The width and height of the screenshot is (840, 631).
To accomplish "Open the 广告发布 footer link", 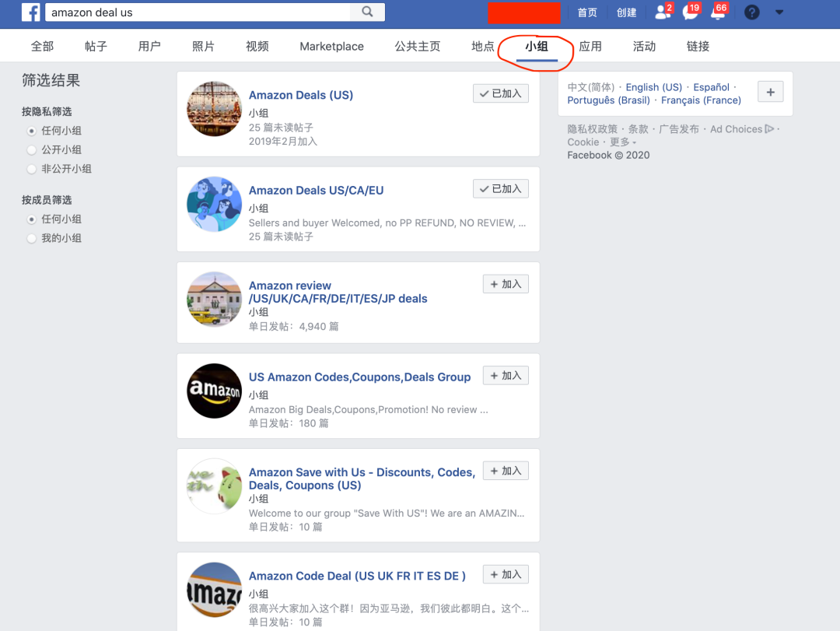I will pos(679,129).
